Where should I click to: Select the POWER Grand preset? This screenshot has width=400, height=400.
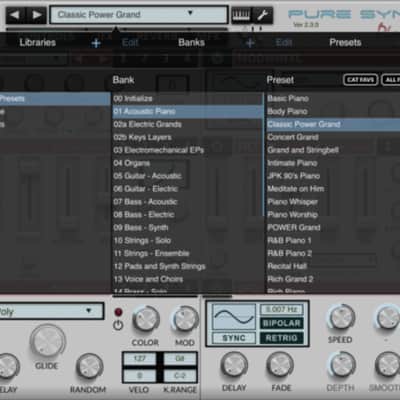pyautogui.click(x=333, y=228)
